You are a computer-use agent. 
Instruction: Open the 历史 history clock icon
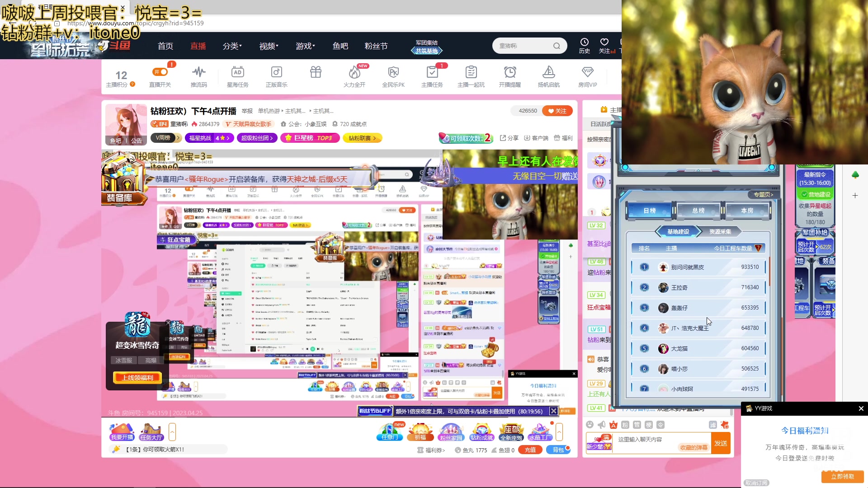tap(585, 42)
